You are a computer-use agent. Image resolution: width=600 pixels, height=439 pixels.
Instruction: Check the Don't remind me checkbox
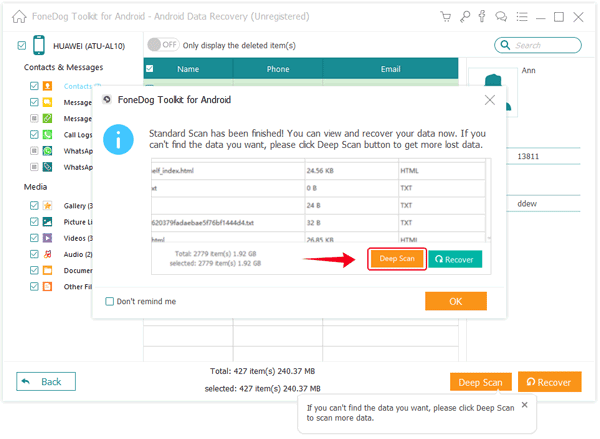point(109,302)
